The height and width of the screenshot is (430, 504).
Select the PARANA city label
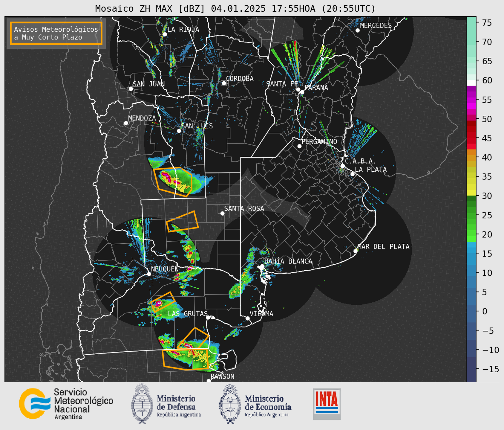pyautogui.click(x=316, y=88)
